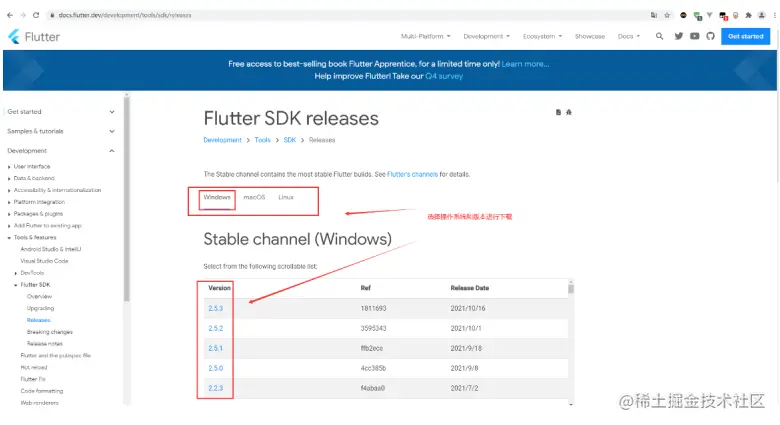Screen dimensions: 780x425
Task: Open Docs dropdown menu
Action: [x=629, y=36]
